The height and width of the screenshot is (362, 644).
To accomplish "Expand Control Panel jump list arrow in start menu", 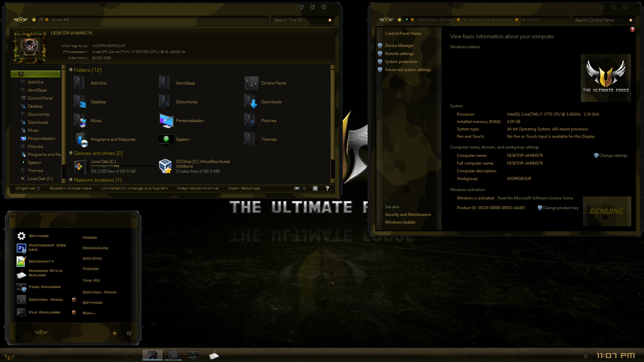I will [x=74, y=300].
